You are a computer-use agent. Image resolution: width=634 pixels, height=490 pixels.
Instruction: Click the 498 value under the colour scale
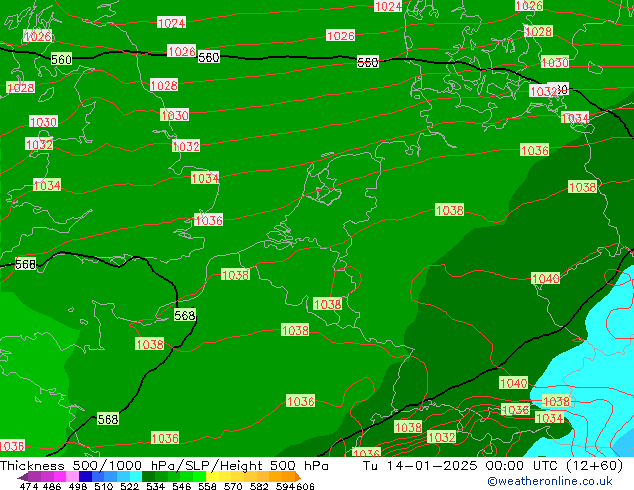pyautogui.click(x=78, y=486)
